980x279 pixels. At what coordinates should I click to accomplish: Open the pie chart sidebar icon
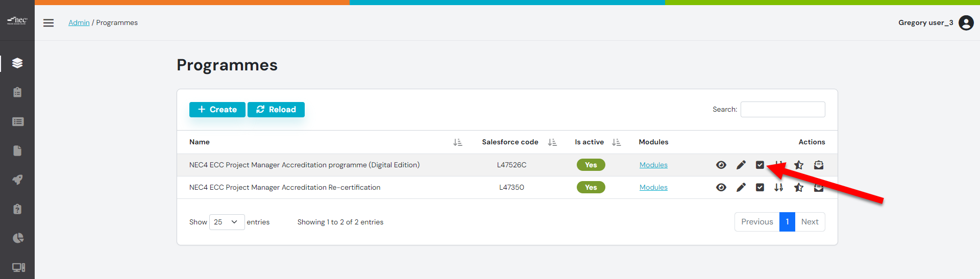coord(17,238)
